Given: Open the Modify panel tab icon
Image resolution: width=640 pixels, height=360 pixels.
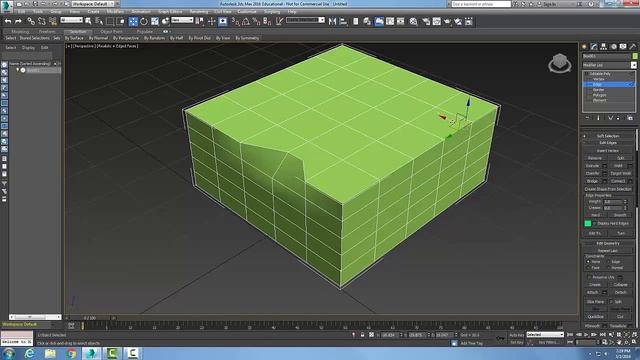Looking at the screenshot, I should click(x=594, y=47).
